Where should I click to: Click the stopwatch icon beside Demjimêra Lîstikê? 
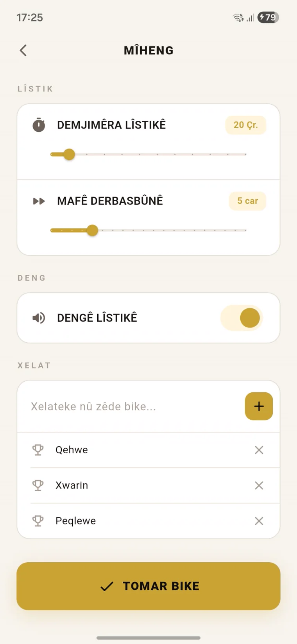(x=39, y=125)
